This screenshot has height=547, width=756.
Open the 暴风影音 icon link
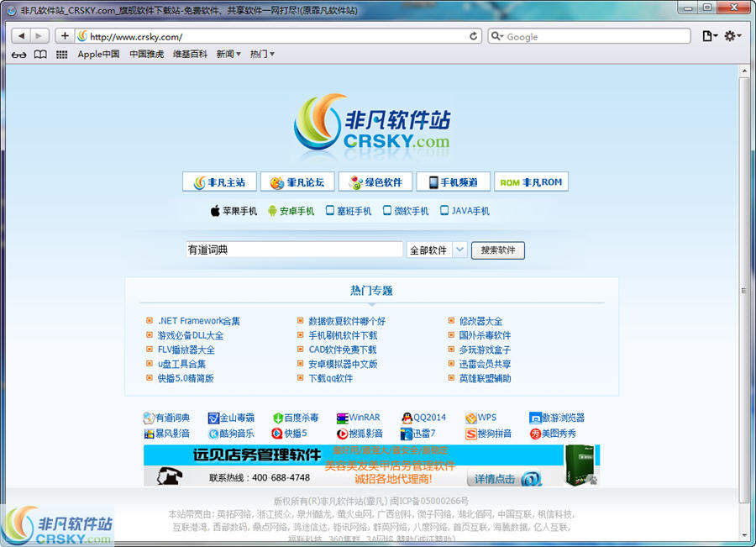point(166,434)
